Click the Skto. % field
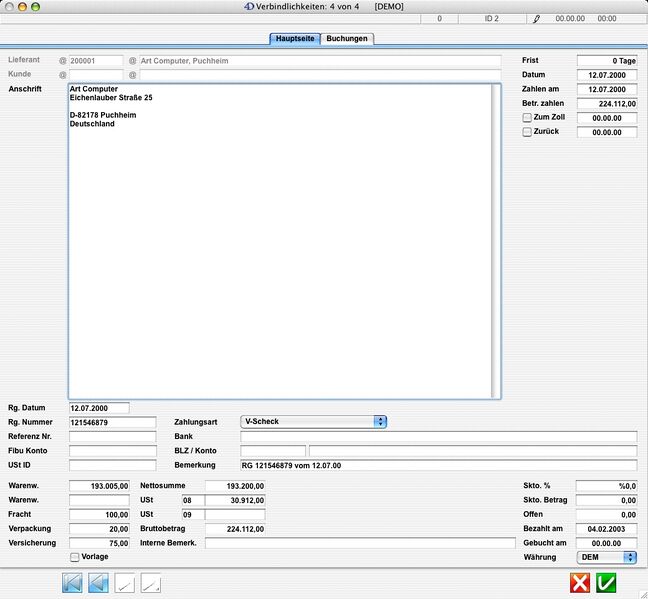The image size is (648, 599). 606,485
